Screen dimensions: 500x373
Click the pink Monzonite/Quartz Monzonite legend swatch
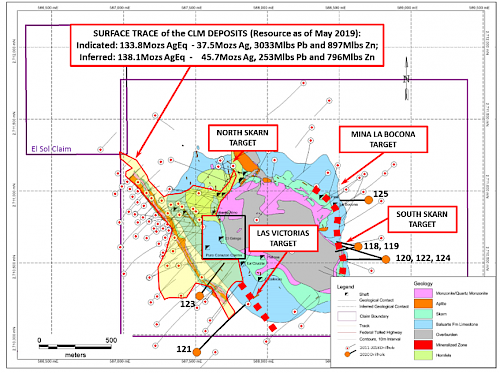click(423, 293)
